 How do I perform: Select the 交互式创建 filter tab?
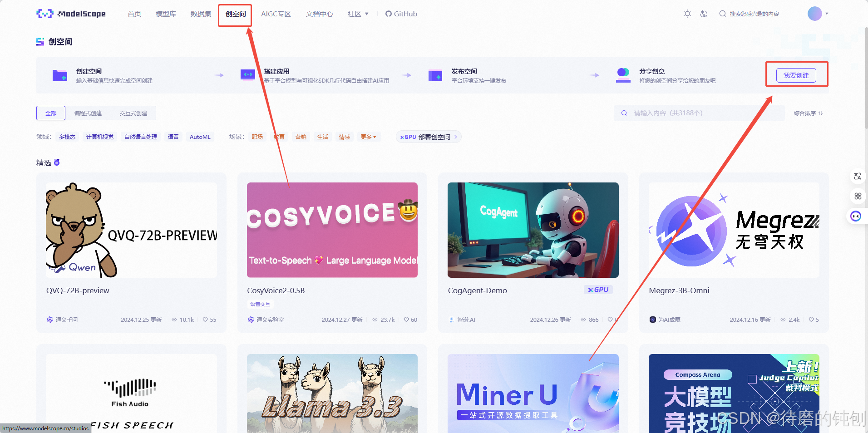coord(133,113)
